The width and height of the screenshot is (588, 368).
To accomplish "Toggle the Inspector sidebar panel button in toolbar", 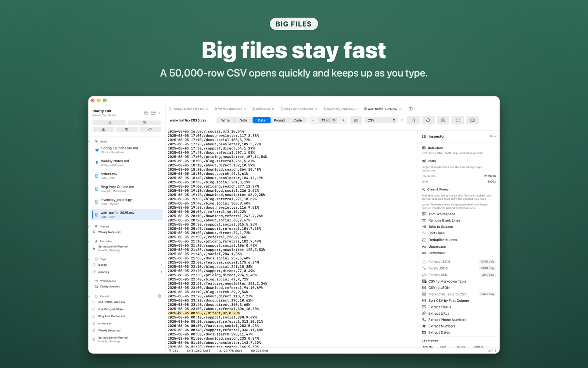I will [472, 120].
